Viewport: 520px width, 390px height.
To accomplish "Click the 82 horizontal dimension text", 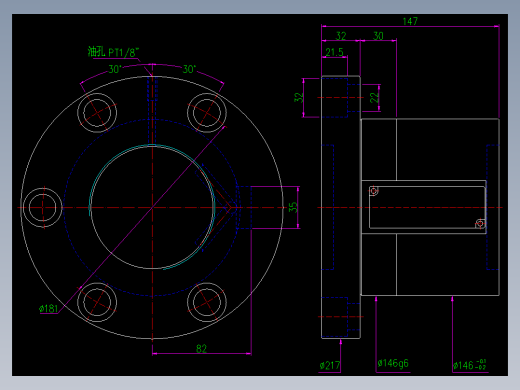I will [x=201, y=349].
